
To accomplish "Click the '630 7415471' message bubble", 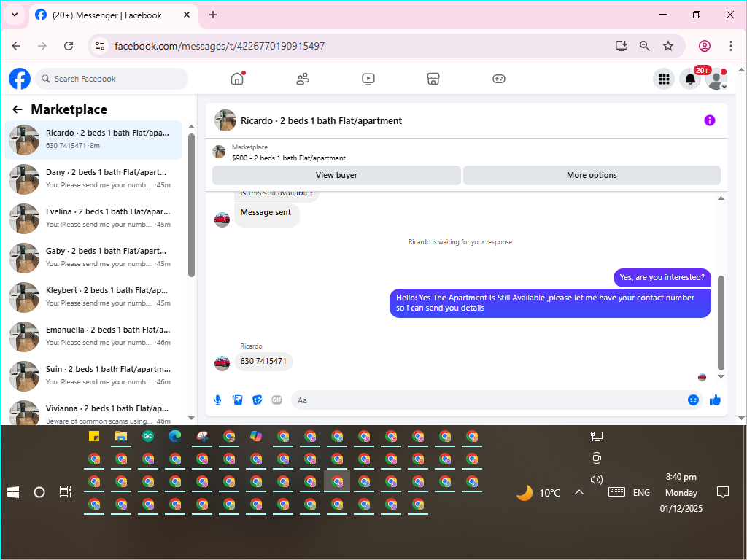I will click(263, 361).
